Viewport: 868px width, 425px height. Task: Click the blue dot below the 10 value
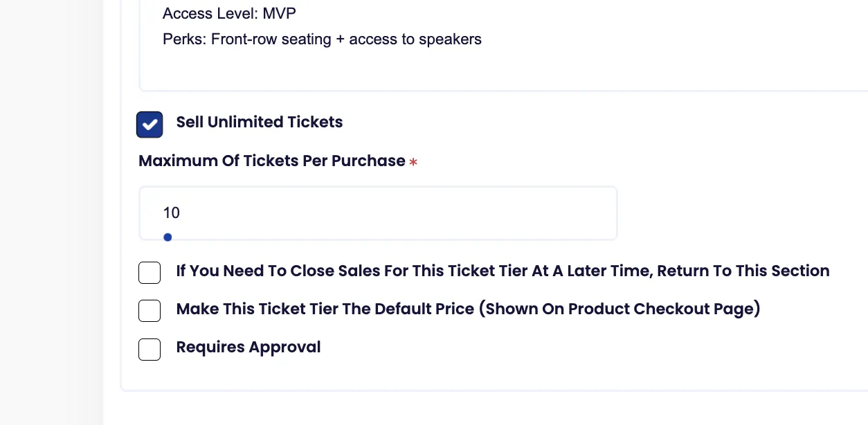click(x=168, y=237)
